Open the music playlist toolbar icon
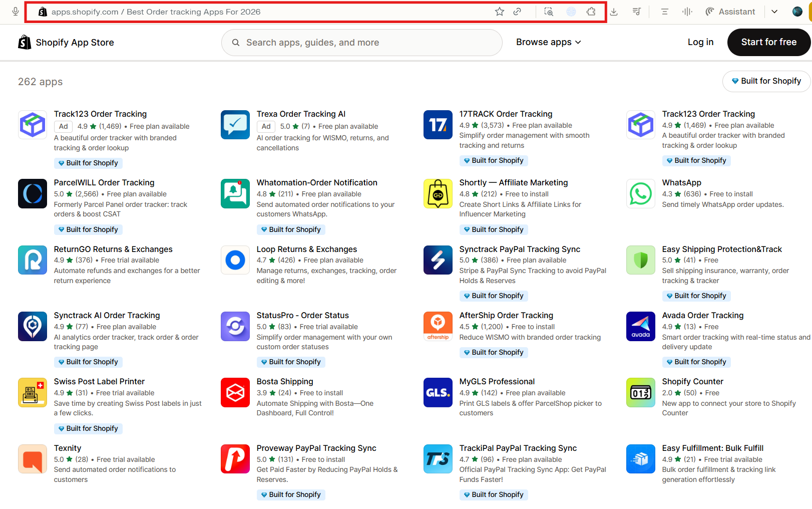Screen dimensions: 812x509 pyautogui.click(x=637, y=12)
